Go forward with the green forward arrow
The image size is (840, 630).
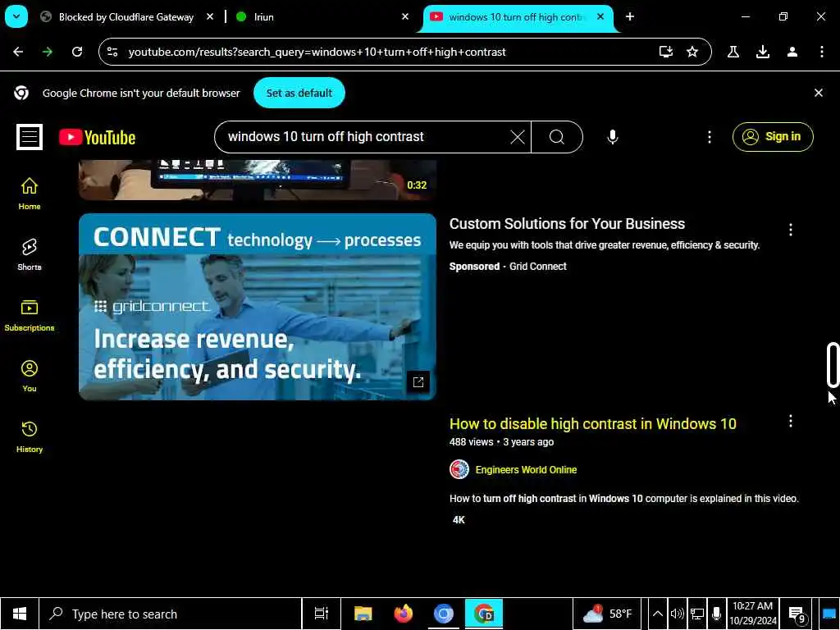(48, 52)
